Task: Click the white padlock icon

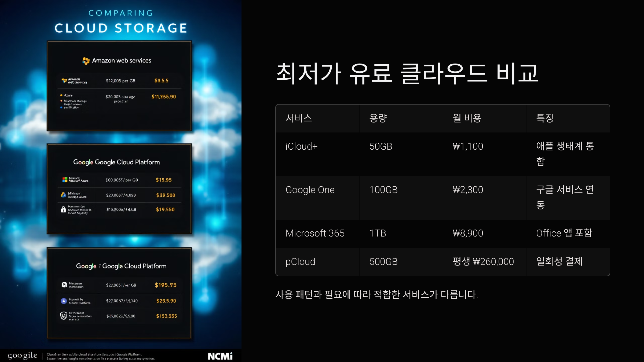Action: 63,209
